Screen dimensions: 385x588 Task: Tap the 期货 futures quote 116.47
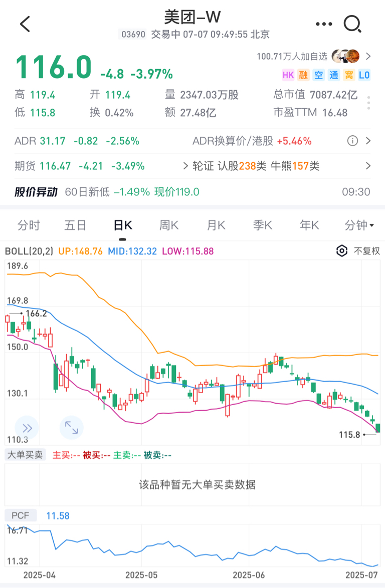[55, 166]
